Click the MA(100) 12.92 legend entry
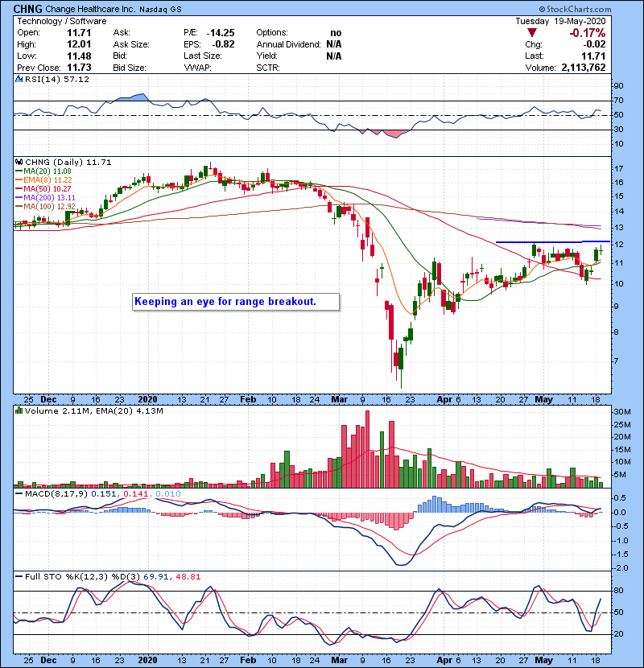Screen dimensions: 644x668 pyautogui.click(x=46, y=207)
